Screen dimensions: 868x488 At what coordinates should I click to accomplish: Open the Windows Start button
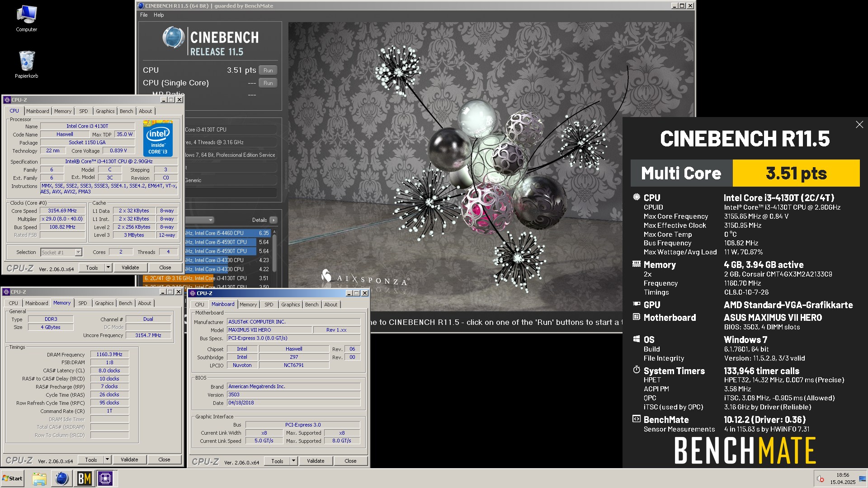pyautogui.click(x=12, y=479)
